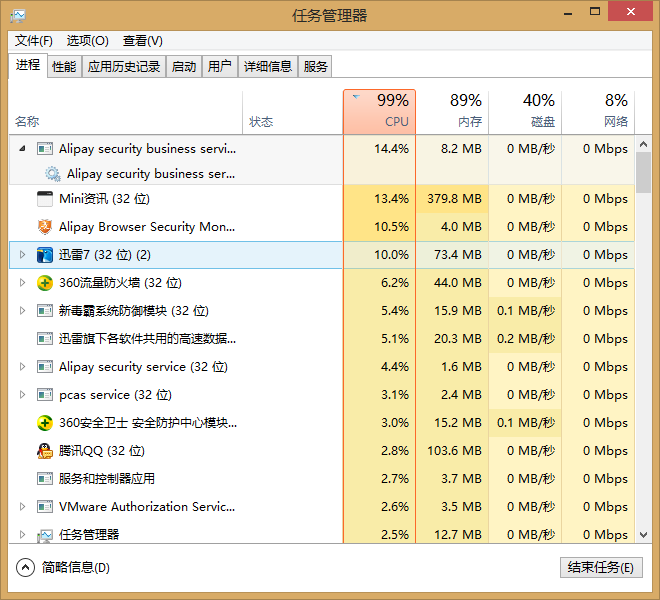Expand the pcas service (32 位) group
The image size is (660, 600).
pyautogui.click(x=22, y=395)
